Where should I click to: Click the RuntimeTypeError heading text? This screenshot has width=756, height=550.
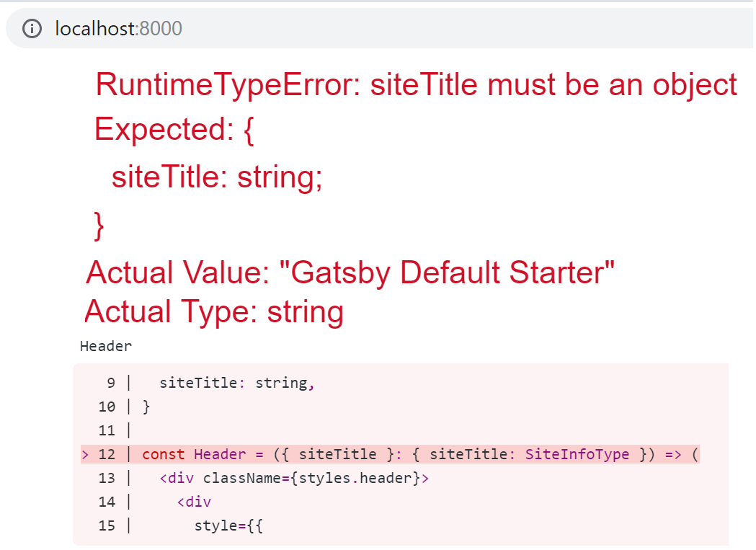[x=417, y=84]
